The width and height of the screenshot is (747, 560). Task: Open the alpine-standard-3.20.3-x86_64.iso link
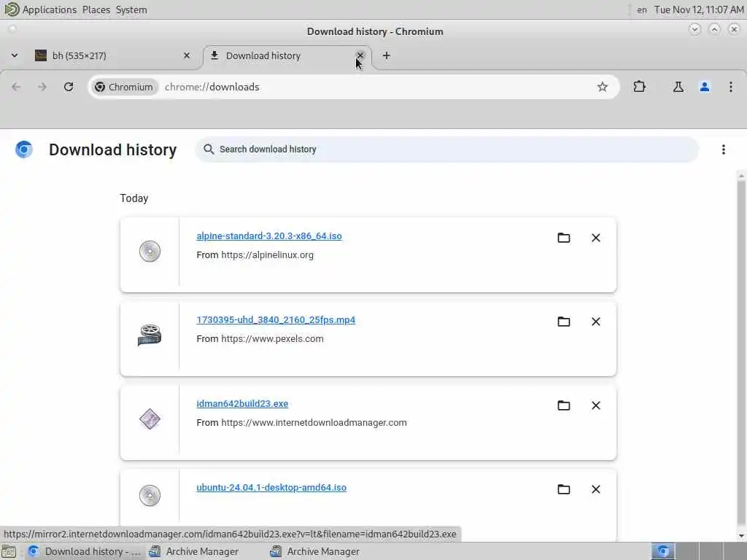click(269, 236)
